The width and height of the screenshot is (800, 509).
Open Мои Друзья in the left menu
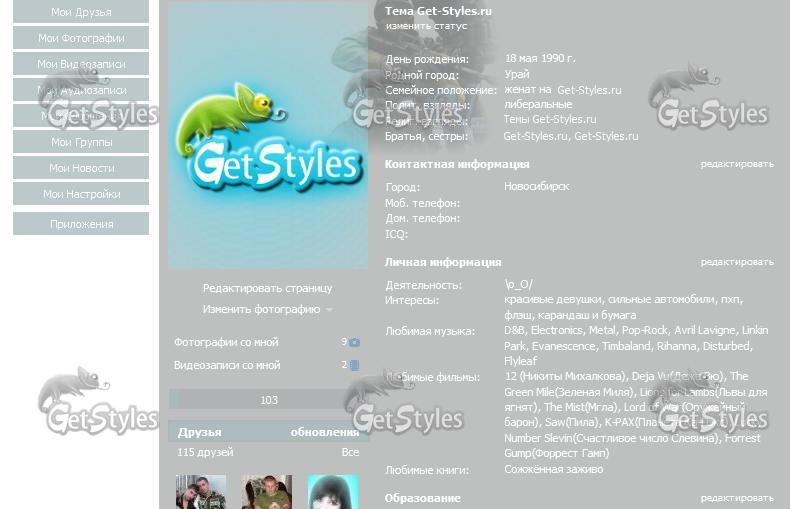(x=81, y=13)
